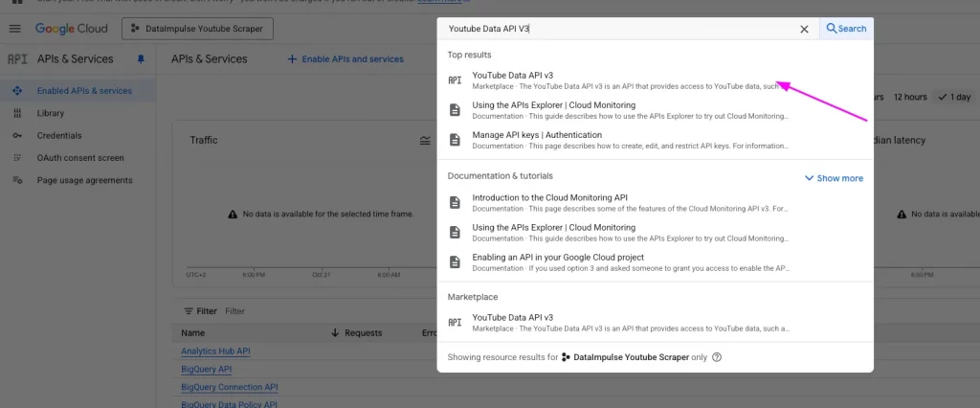Click the help icon next to resource results
The width and height of the screenshot is (980, 408).
point(717,357)
